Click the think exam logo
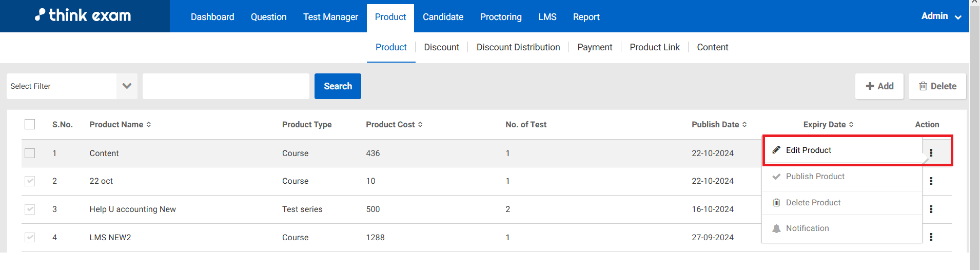Viewport: 980px width, 270px height. (x=83, y=15)
